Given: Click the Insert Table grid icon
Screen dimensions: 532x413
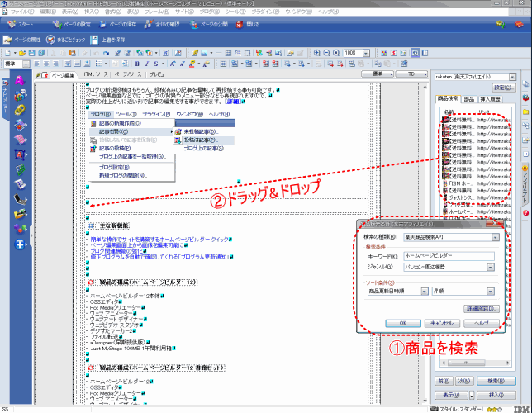Looking at the screenshot, I should click(x=228, y=53).
